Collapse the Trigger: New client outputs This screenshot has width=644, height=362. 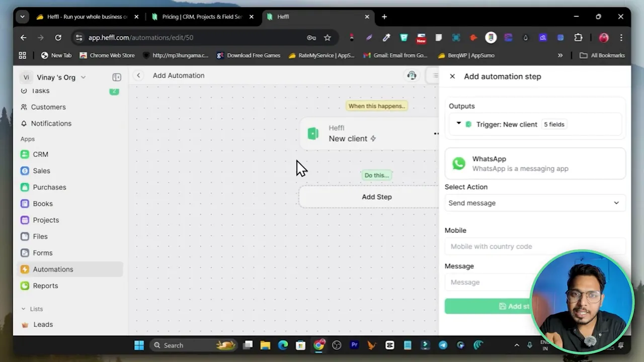(458, 124)
